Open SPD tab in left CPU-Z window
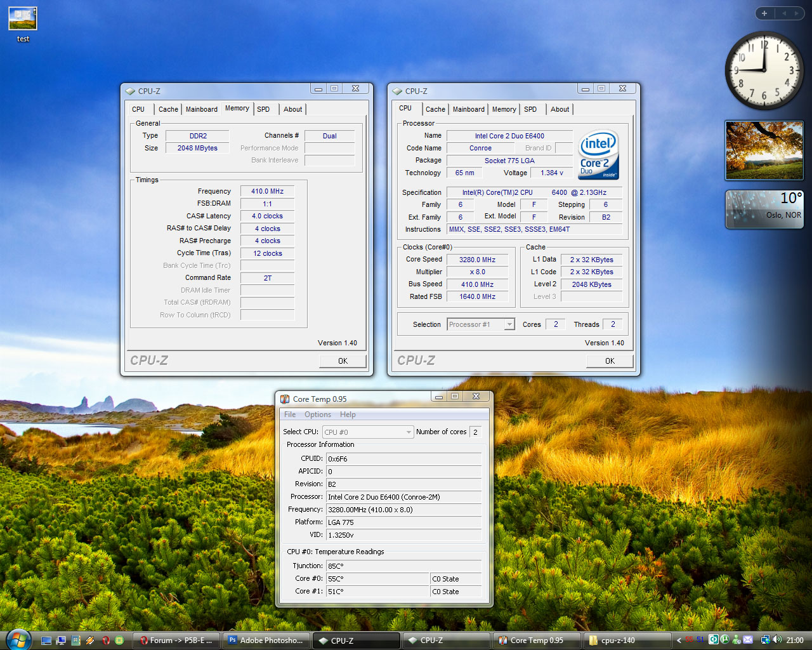 [x=263, y=109]
